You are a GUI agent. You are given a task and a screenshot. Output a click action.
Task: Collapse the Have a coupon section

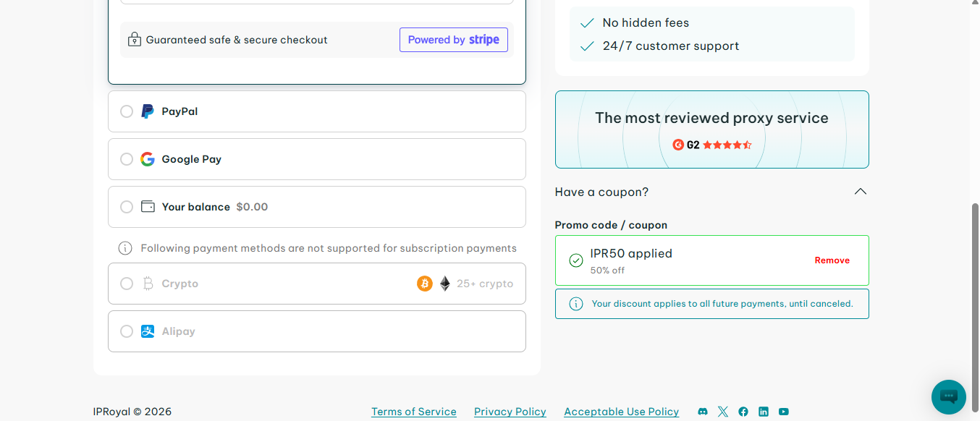(x=860, y=192)
